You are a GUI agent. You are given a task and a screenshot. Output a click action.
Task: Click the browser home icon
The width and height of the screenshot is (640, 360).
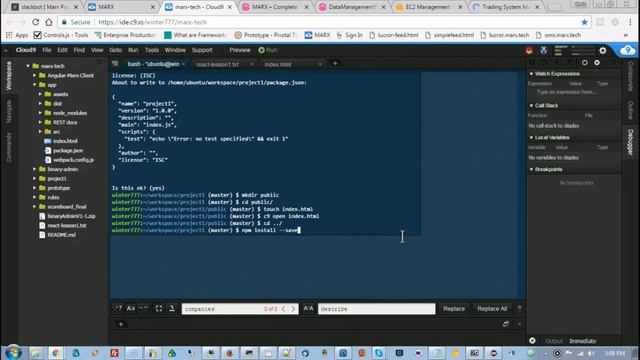(49, 22)
